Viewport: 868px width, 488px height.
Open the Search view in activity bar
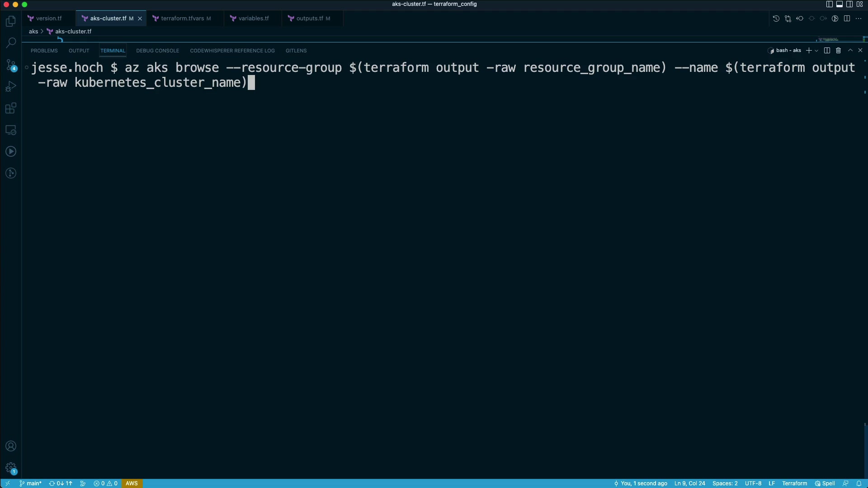(11, 43)
